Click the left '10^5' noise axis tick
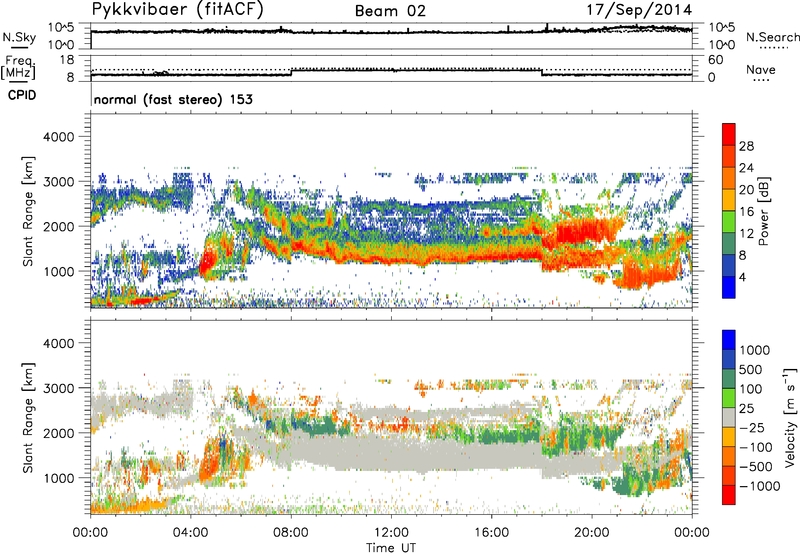 click(x=61, y=27)
